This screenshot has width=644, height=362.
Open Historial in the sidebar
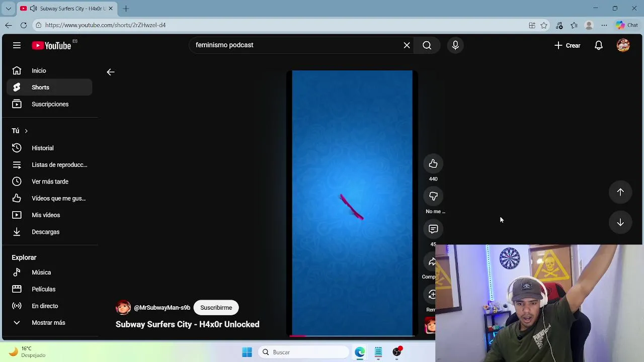coord(49,148)
